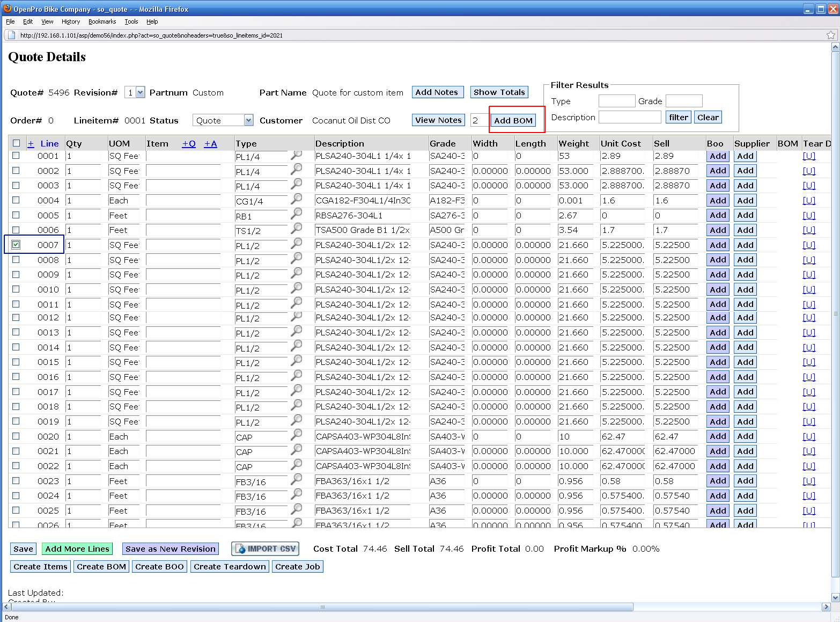Open the Bookmarks menu

(102, 21)
